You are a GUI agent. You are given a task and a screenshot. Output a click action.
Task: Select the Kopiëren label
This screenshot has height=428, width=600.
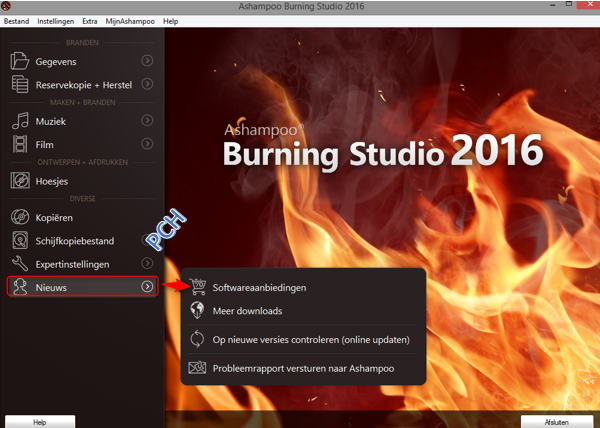(54, 218)
